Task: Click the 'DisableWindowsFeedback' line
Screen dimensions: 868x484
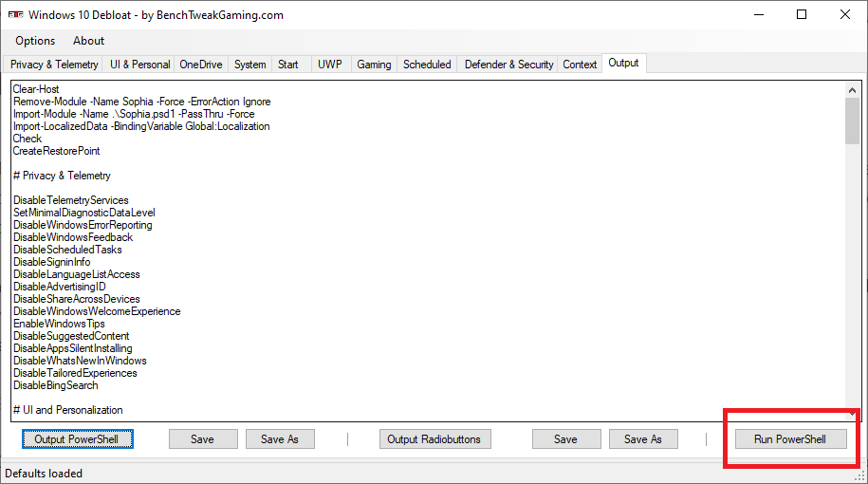Action: pos(73,237)
